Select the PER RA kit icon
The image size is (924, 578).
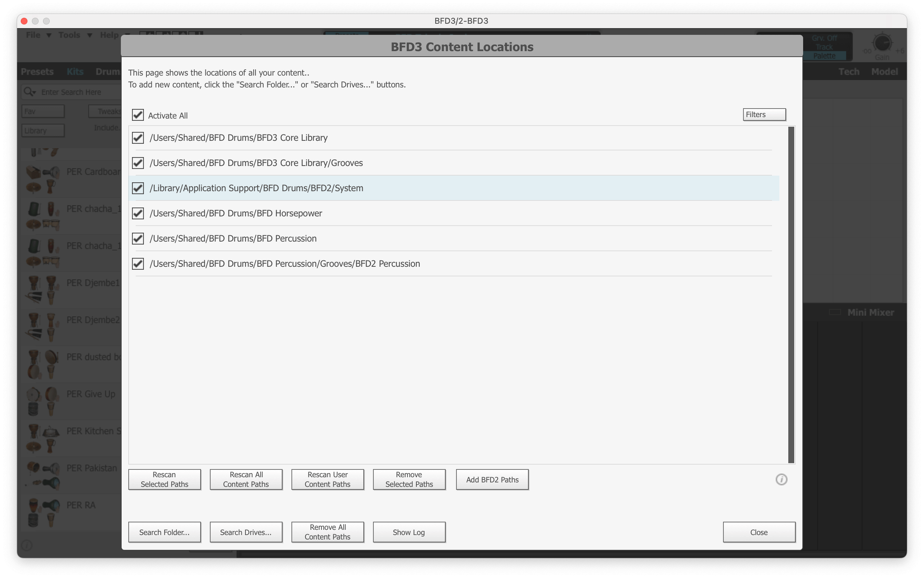tap(43, 513)
